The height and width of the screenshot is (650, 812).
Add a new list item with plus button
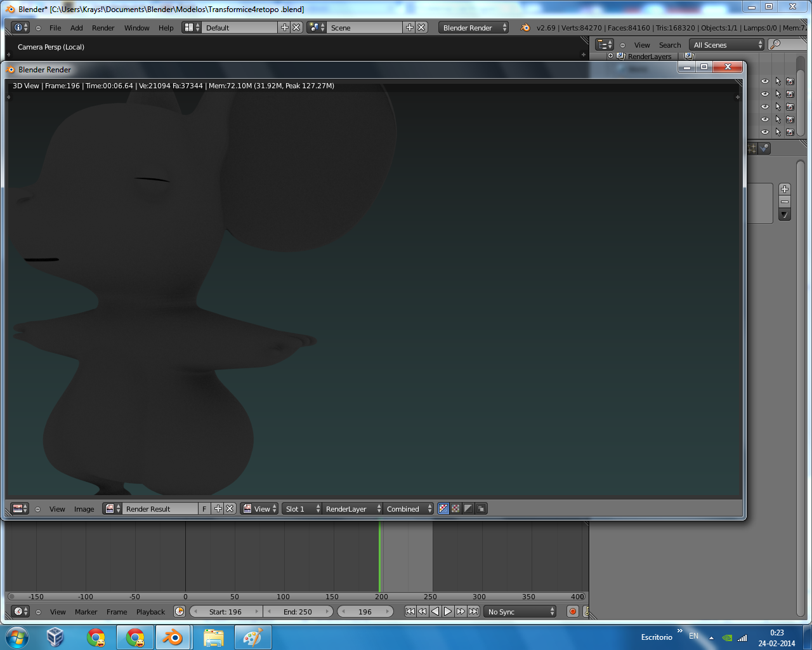785,189
